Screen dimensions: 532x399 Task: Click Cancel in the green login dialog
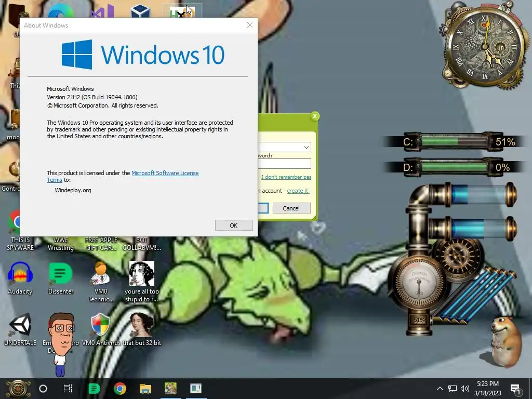pyautogui.click(x=291, y=208)
